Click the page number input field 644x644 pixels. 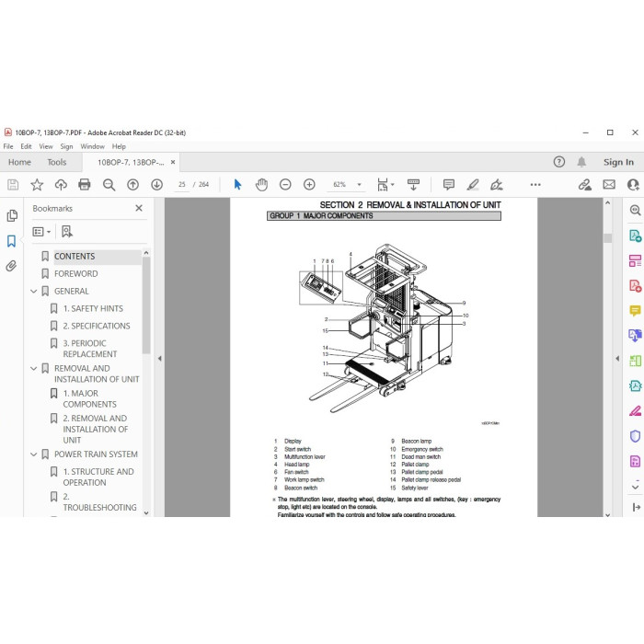tap(181, 185)
